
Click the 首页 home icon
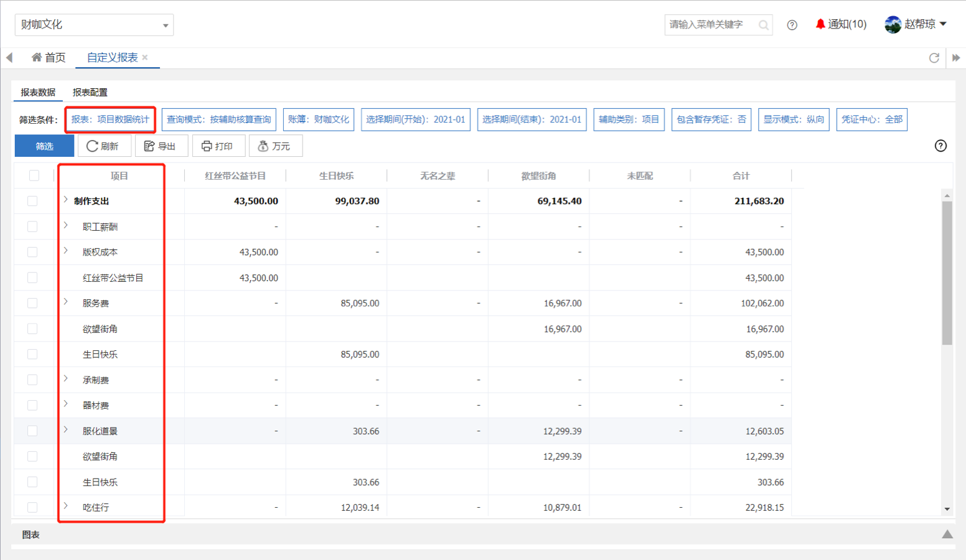pyautogui.click(x=37, y=57)
